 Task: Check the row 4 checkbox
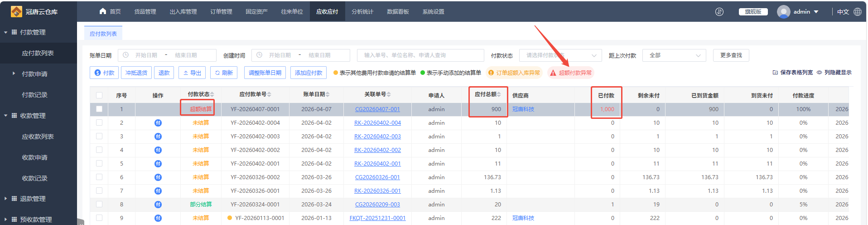(99, 150)
